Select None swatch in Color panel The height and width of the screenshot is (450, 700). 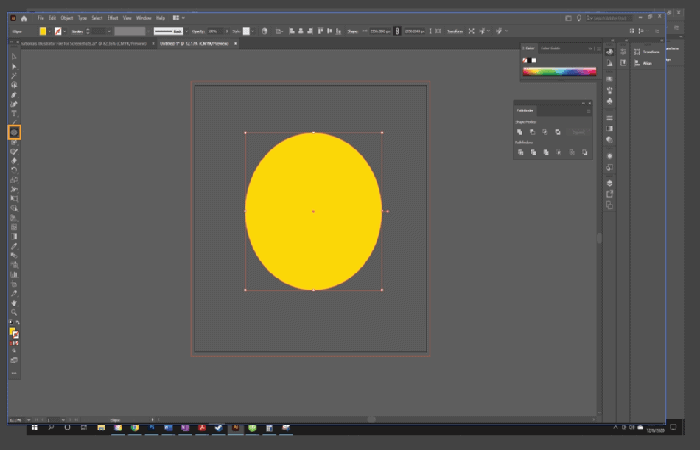[x=525, y=60]
